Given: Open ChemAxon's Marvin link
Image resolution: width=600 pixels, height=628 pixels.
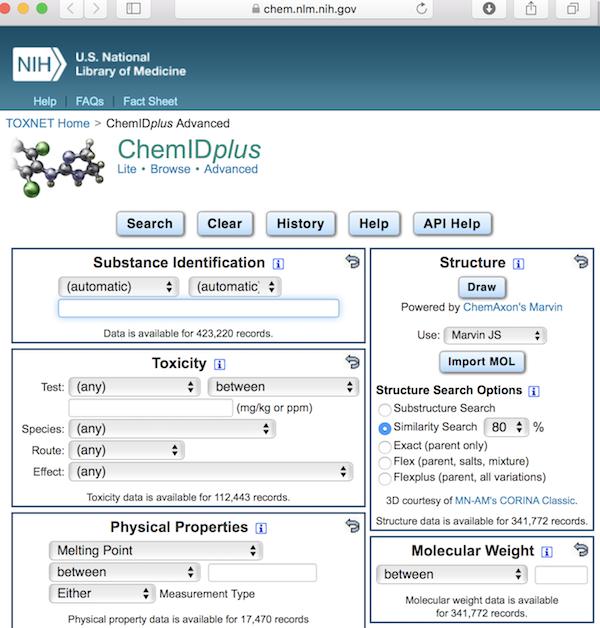Looking at the screenshot, I should (513, 307).
